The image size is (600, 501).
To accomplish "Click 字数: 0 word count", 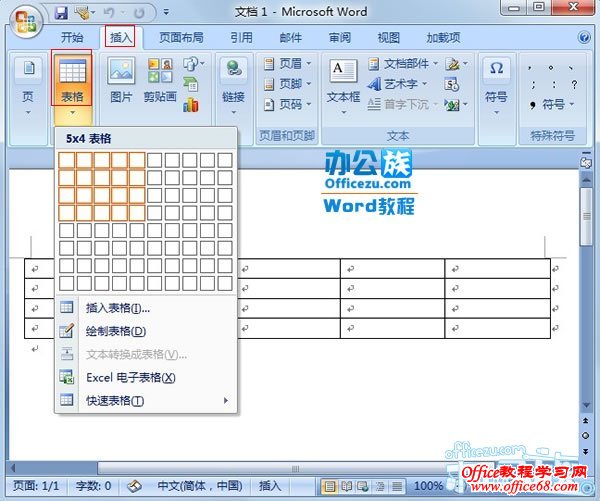I will point(93,486).
